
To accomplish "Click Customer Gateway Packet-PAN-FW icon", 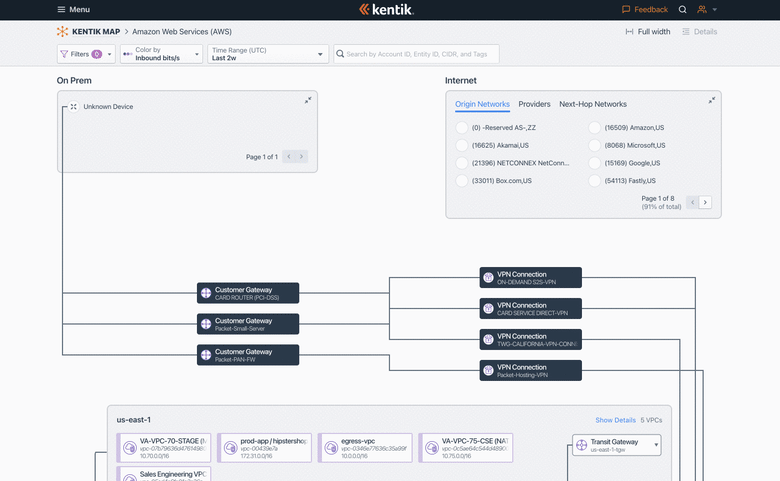I will click(x=206, y=355).
